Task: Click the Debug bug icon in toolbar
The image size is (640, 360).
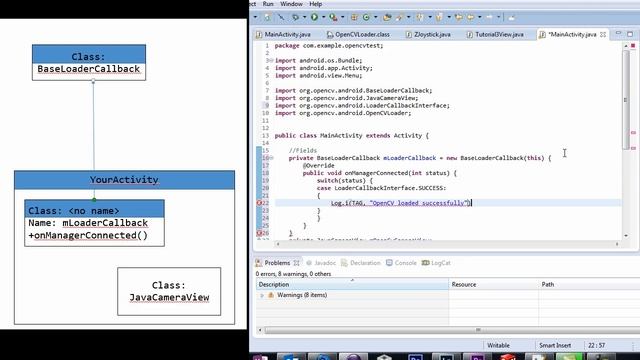Action: coord(296,17)
